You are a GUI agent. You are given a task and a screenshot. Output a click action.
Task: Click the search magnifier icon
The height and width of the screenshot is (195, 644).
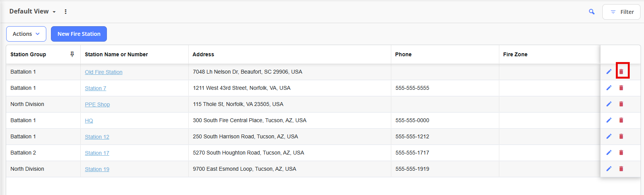(x=592, y=12)
